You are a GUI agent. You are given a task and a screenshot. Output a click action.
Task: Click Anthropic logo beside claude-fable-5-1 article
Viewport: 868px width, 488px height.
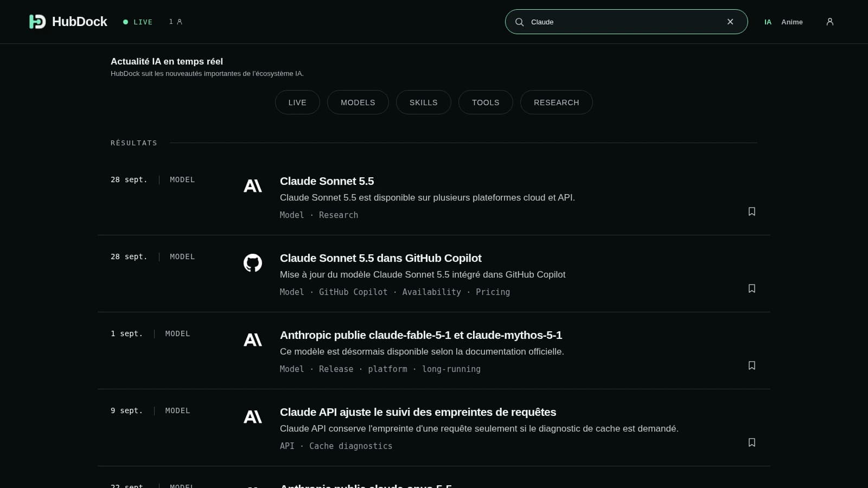coord(253,340)
